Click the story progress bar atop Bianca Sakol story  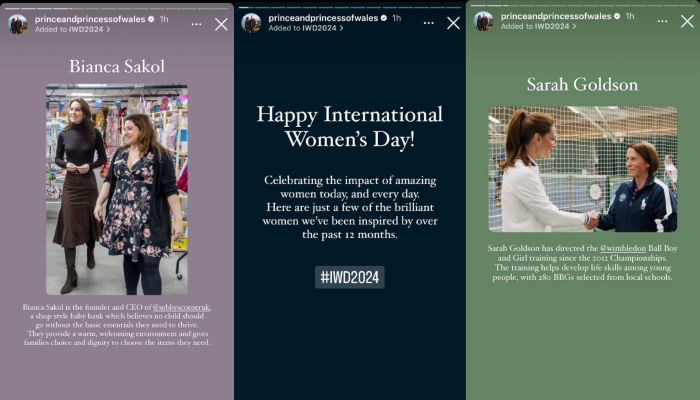(116, 5)
